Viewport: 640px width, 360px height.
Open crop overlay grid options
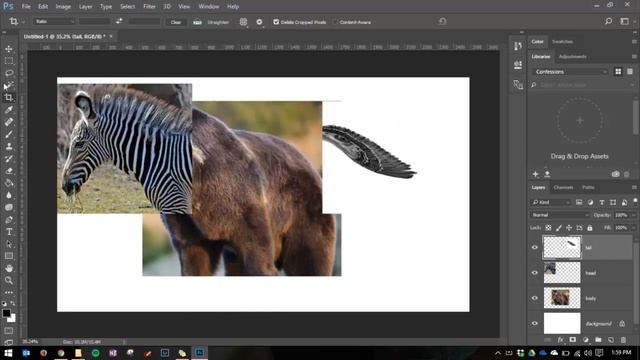click(243, 22)
